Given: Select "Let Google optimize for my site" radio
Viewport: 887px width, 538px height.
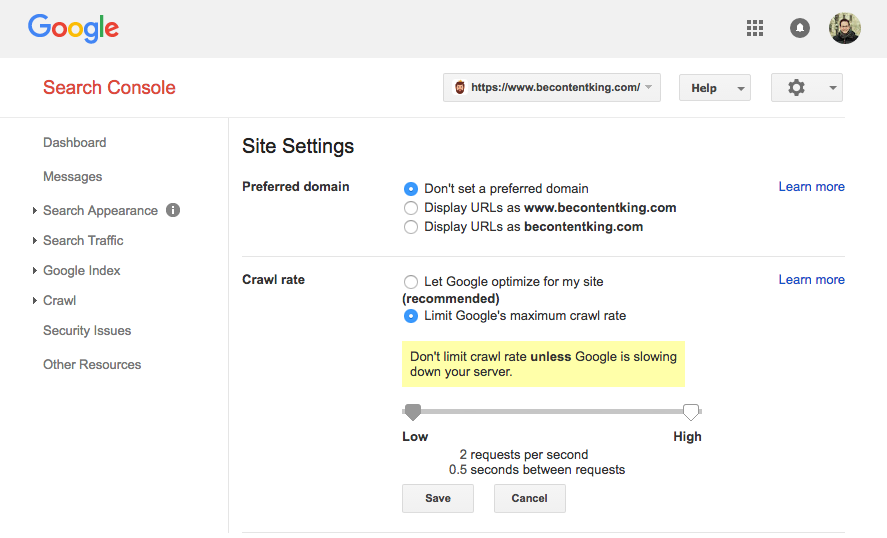Looking at the screenshot, I should 411,282.
